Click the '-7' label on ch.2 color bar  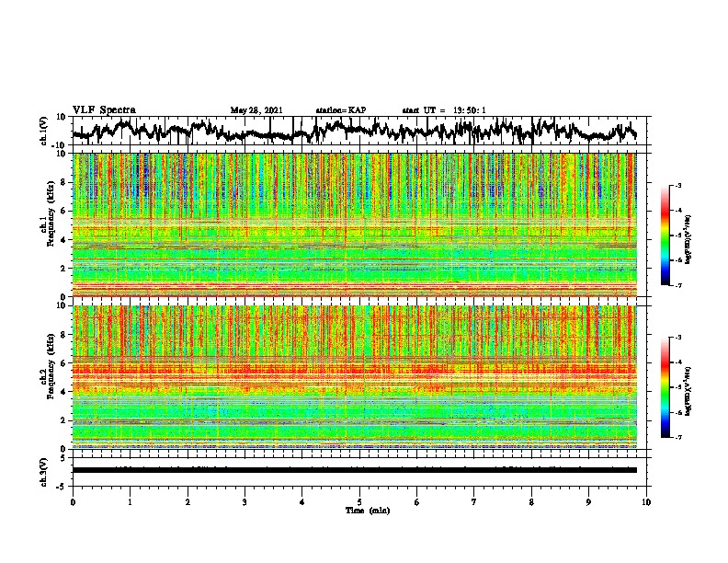[x=677, y=438]
